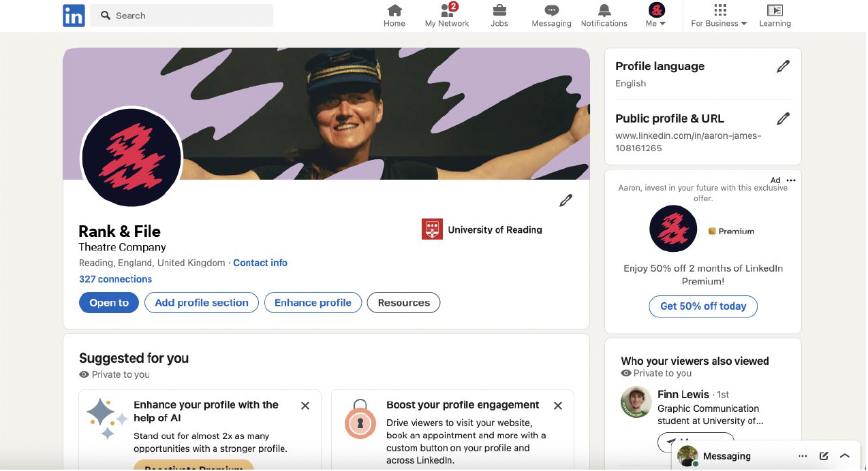Click the Rank & File name heading
Image resolution: width=868 pixels, height=471 pixels.
120,231
